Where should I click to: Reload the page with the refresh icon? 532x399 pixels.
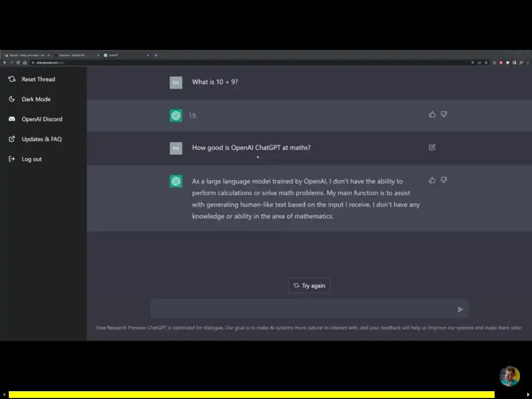pyautogui.click(x=18, y=62)
